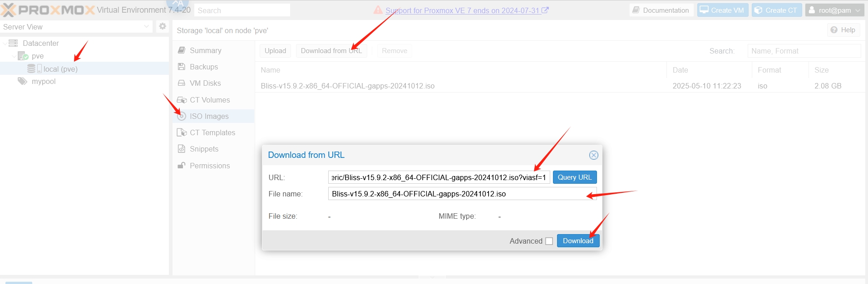Select the Bliss-v15.9.2 ISO file row
The height and width of the screenshot is (284, 868).
pos(560,86)
